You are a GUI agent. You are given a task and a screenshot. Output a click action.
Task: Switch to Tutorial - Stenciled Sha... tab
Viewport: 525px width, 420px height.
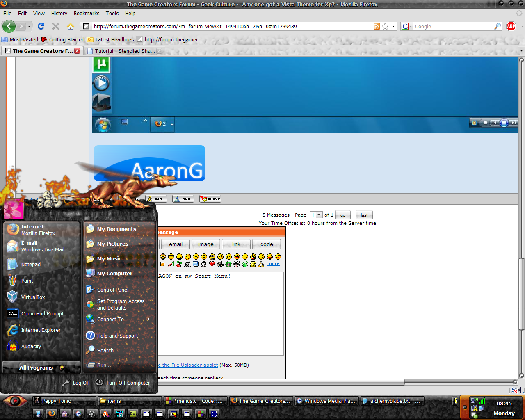(124, 51)
